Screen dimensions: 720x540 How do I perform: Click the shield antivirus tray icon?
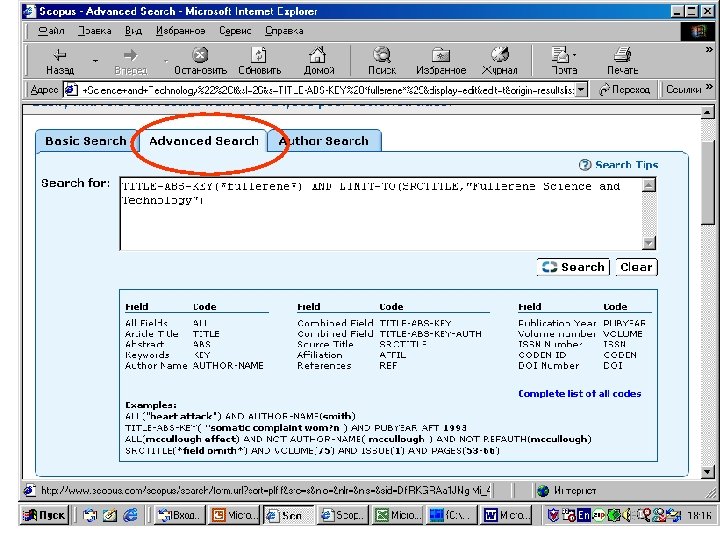[554, 515]
